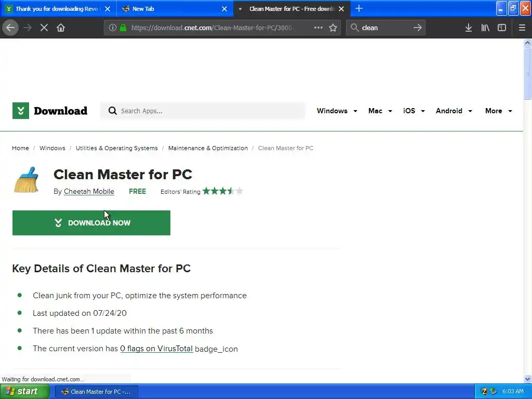Screen dimensions: 532x399
Task: Close the New Tab tab
Action: click(x=224, y=9)
